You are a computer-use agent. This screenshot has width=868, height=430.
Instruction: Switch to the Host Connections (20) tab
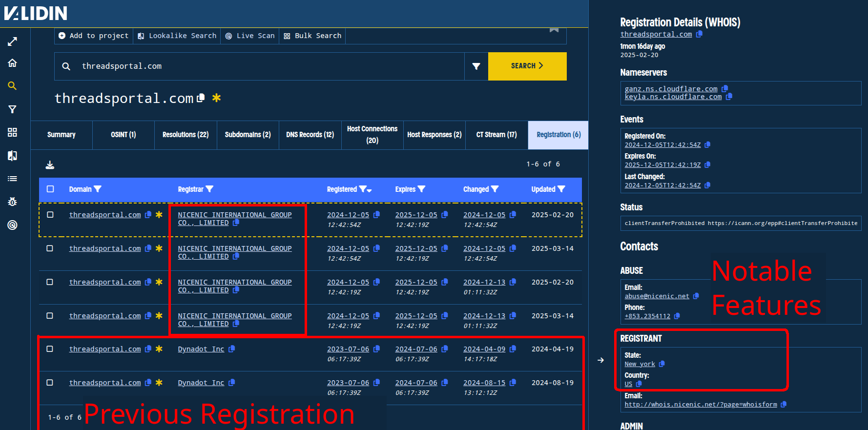(372, 135)
